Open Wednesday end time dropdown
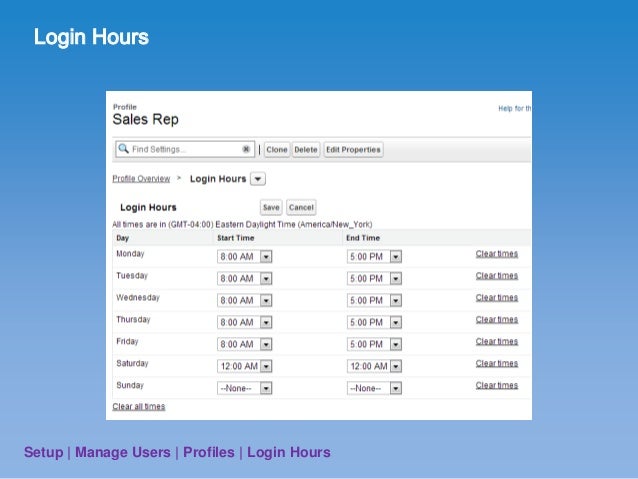The width and height of the screenshot is (638, 479). pyautogui.click(x=374, y=301)
